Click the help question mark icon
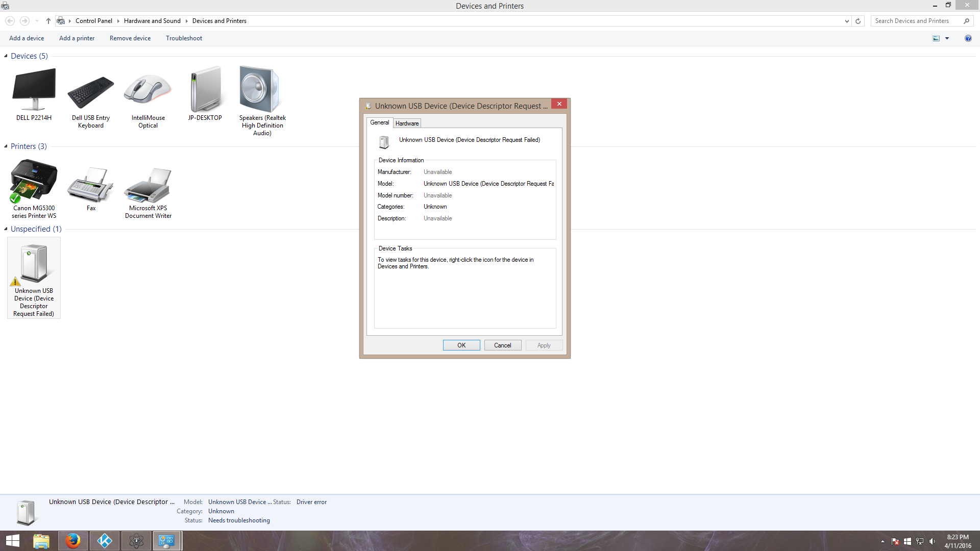 (968, 38)
